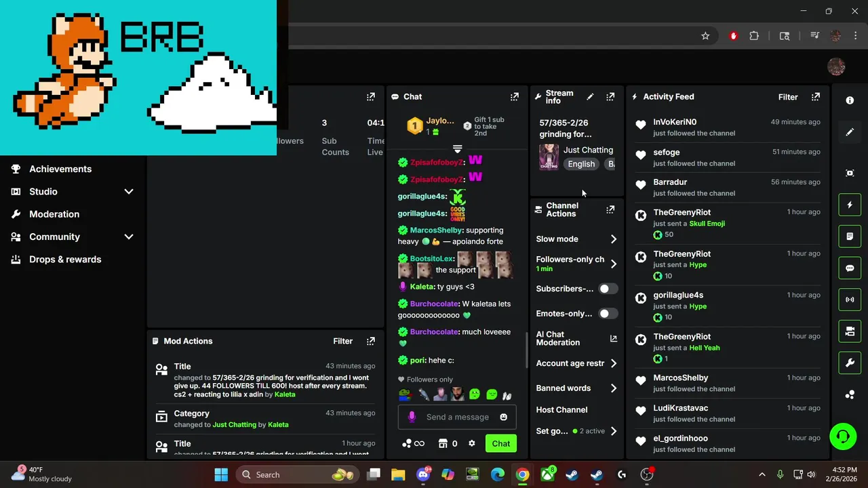Open the shop icon below chat input
This screenshot has height=488, width=868.
click(443, 443)
